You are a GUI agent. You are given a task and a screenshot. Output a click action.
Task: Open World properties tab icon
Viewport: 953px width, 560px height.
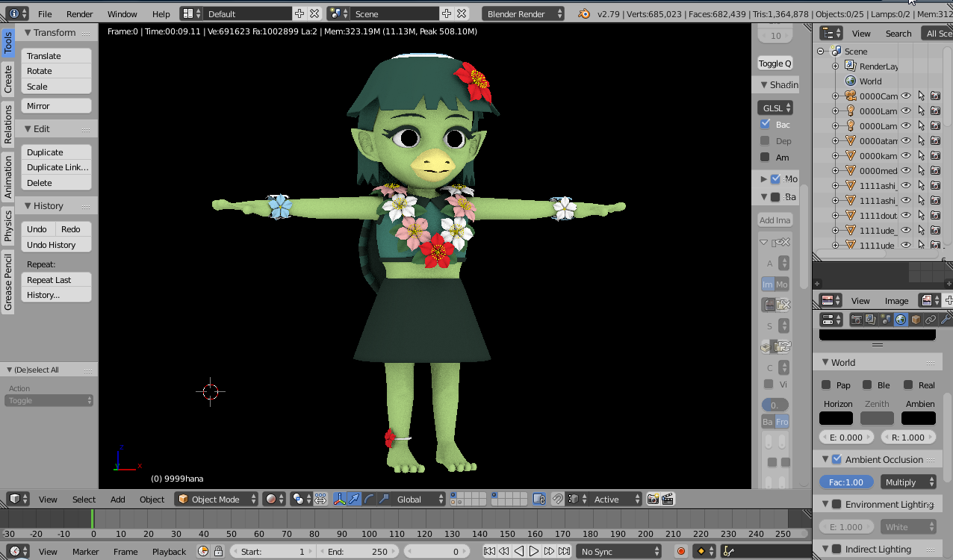[x=901, y=320]
